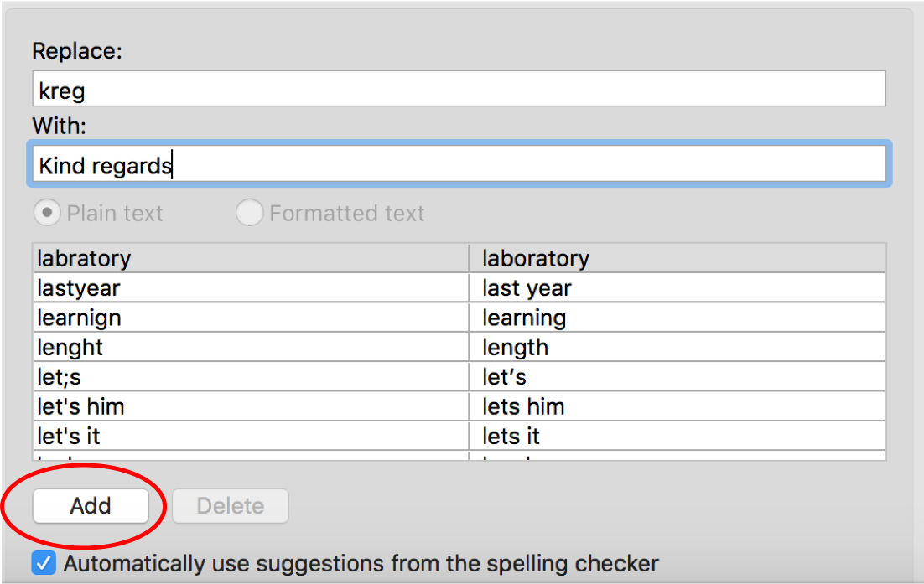924x584 pixels.
Task: Select the 'lets him' replacement cell
Action: (523, 406)
